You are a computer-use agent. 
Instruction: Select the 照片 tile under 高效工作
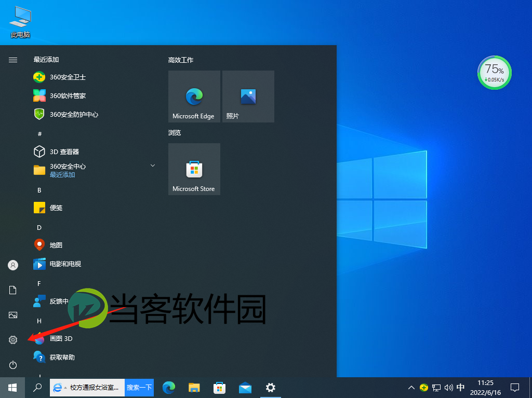pyautogui.click(x=248, y=97)
